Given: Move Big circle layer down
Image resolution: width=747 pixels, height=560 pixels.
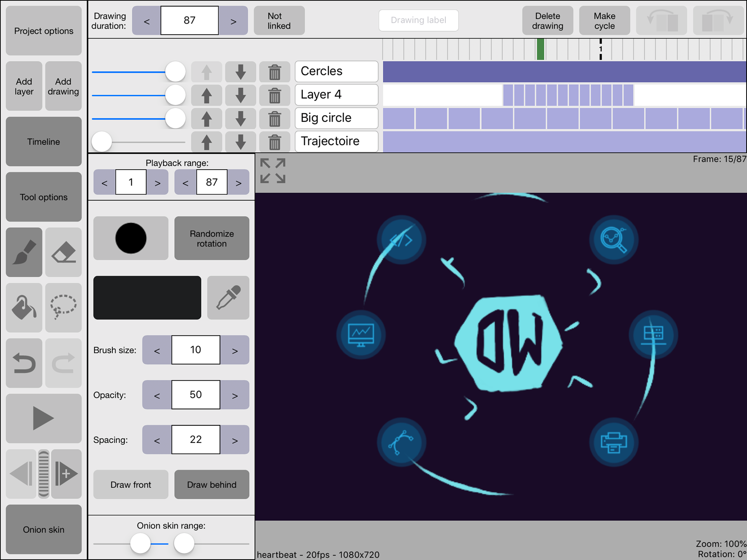Looking at the screenshot, I should coord(241,119).
